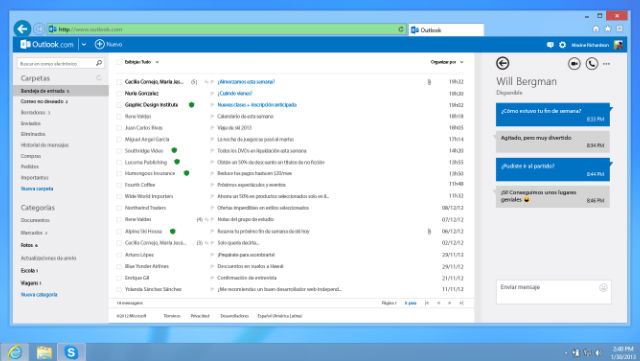640x361 pixels.
Task: Select the Documentos category
Action: pos(35,220)
